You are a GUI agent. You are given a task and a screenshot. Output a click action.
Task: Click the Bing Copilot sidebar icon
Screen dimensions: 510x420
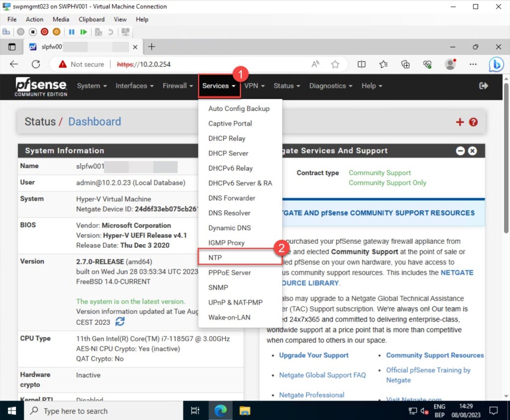point(496,64)
